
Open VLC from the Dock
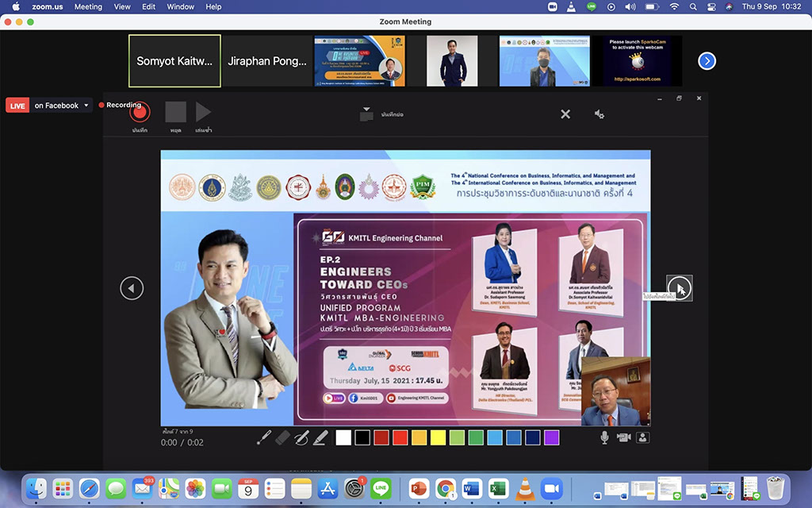click(525, 488)
